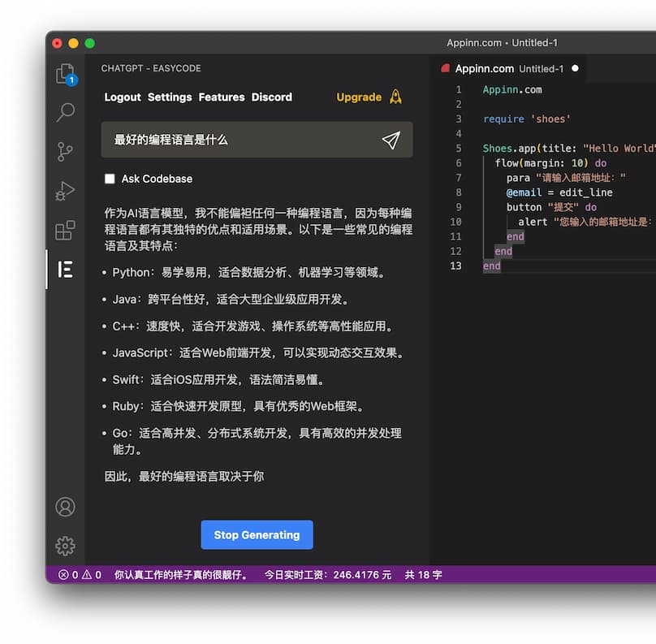
Task: Click the Ruby file icon on tab
Action: 446,68
